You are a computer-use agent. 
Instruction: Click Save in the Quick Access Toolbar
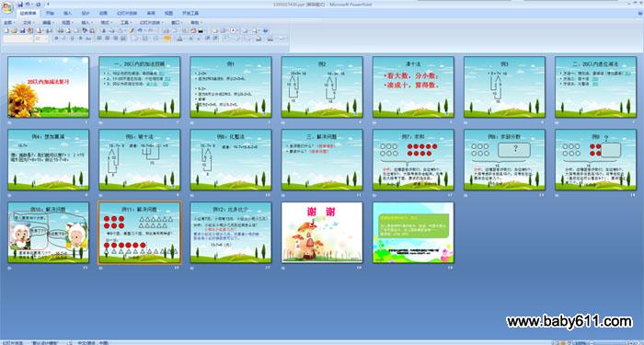click(x=20, y=4)
